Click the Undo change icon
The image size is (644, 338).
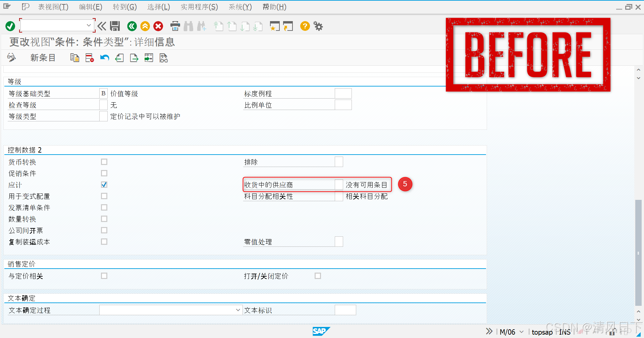104,58
